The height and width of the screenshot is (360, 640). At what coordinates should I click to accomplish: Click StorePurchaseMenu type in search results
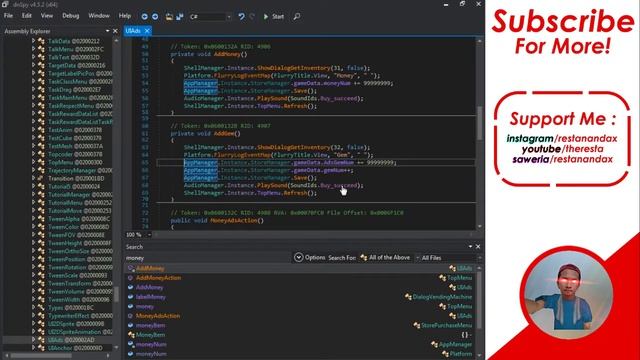[x=446, y=325]
